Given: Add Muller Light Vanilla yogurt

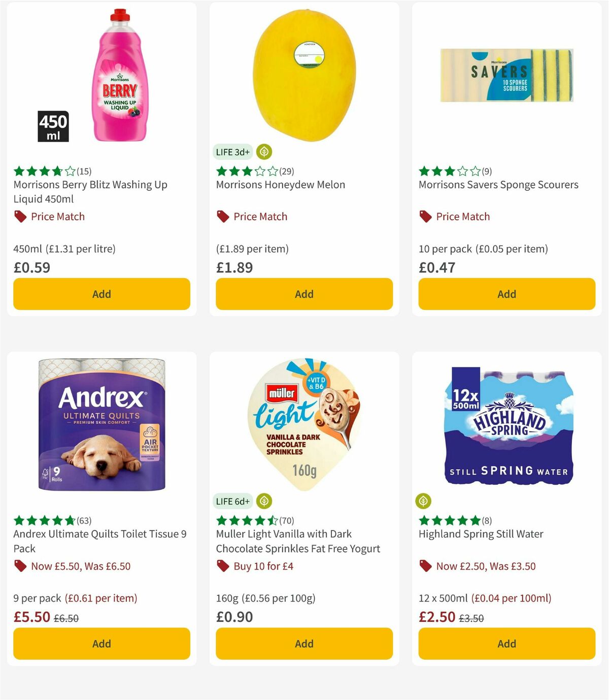Looking at the screenshot, I should coord(303,643).
